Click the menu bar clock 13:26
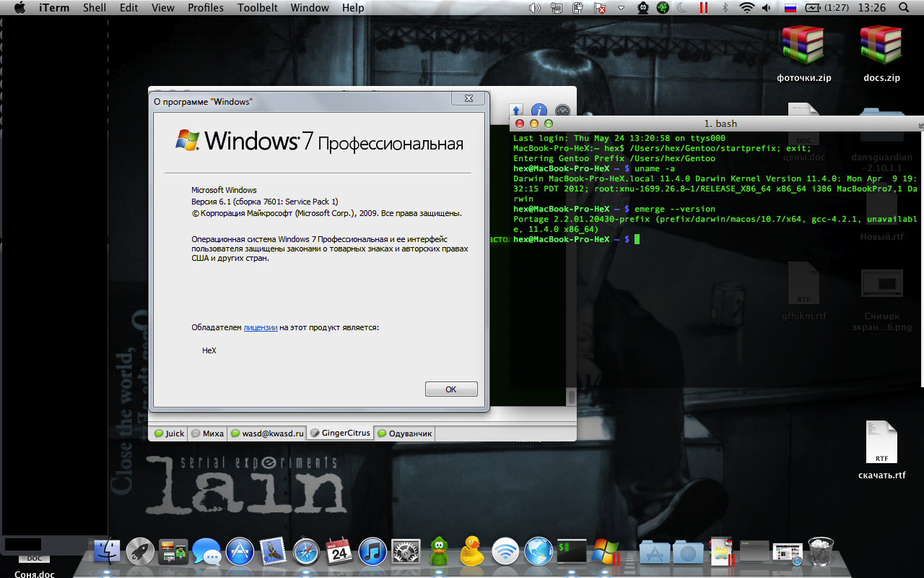The image size is (924, 578). (x=872, y=8)
